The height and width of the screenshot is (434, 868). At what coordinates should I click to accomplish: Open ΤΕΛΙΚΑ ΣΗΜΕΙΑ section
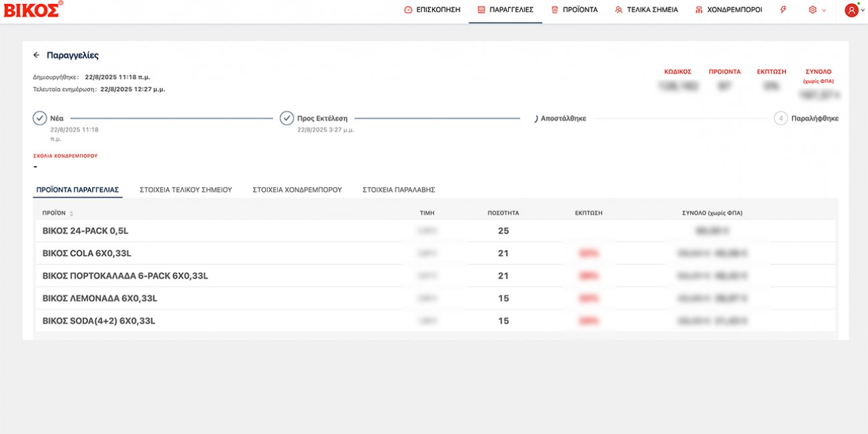(646, 10)
